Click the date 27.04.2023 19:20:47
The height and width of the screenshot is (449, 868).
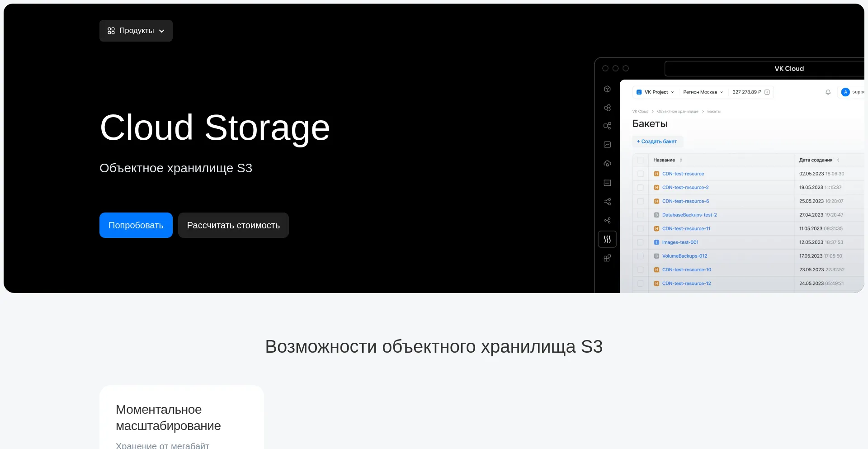click(821, 215)
